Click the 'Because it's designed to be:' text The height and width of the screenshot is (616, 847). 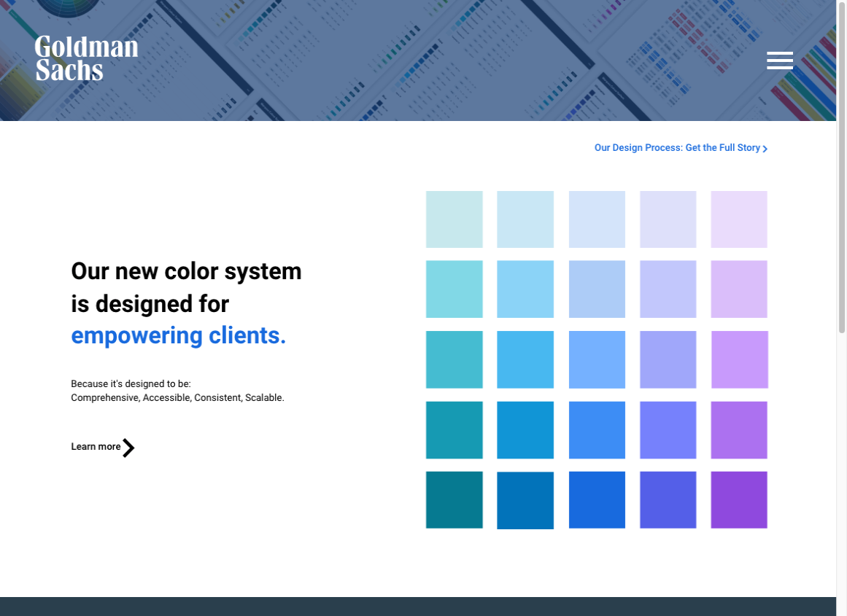[131, 384]
